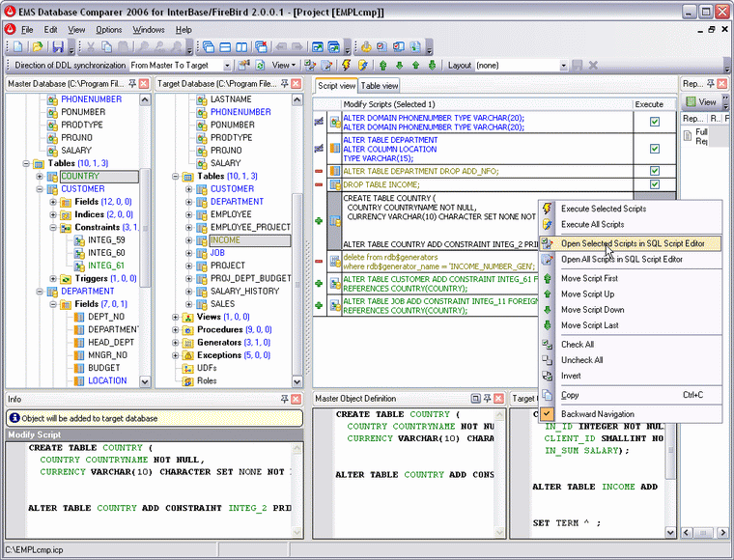Pin the Target Database panel

click(284, 84)
